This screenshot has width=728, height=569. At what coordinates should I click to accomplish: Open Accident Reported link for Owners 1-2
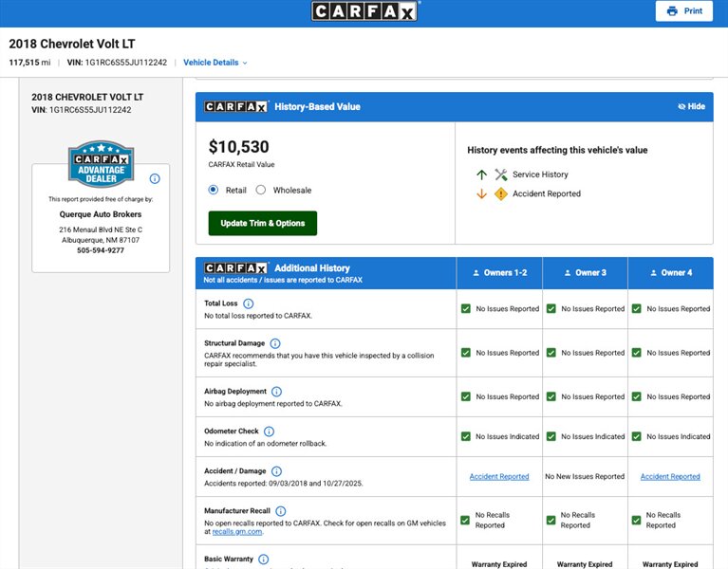(499, 477)
